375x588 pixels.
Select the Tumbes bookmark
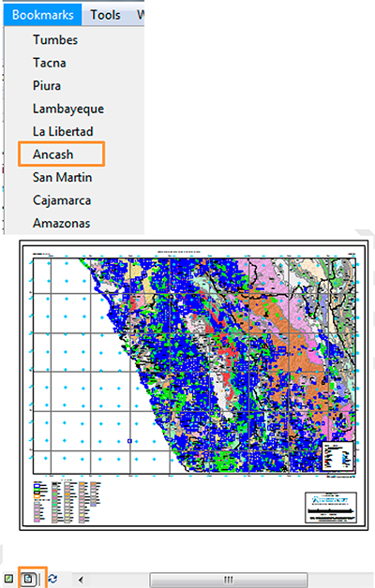[55, 39]
